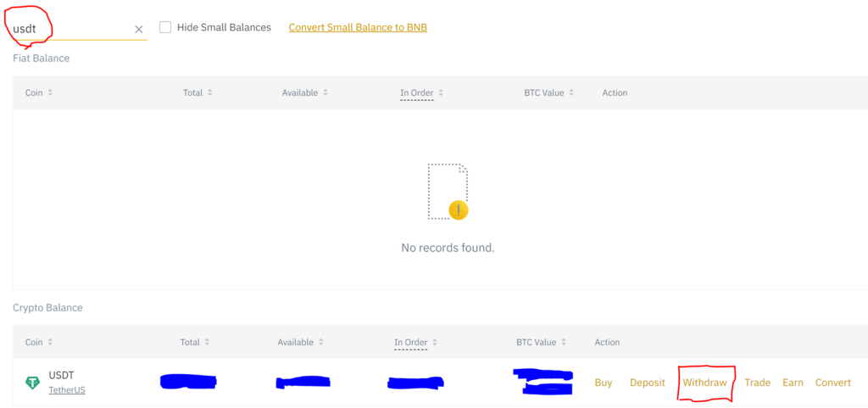This screenshot has height=408, width=868.
Task: Click the Crypto Balance section heading
Action: click(x=47, y=308)
